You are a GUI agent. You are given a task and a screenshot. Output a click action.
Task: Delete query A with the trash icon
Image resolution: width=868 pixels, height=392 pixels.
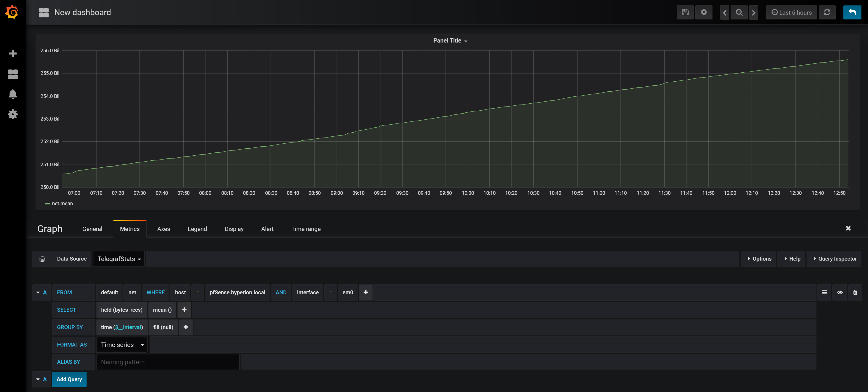(x=855, y=292)
